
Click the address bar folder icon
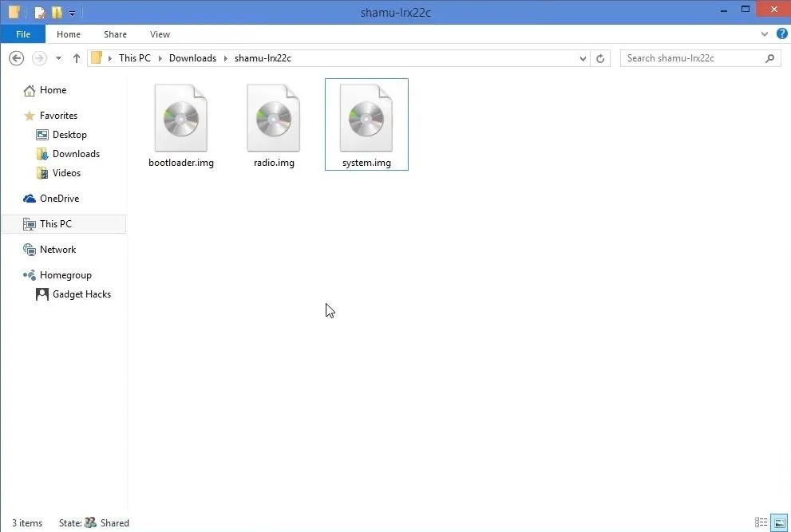click(x=97, y=58)
